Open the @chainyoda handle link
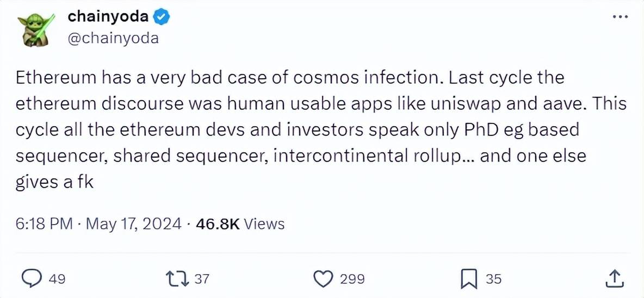This screenshot has width=644, height=298. coord(113,38)
